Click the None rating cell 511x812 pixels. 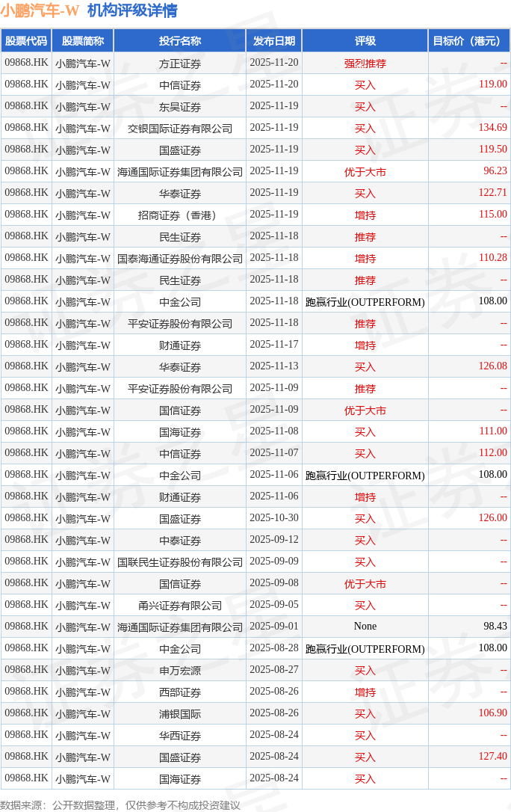tap(365, 627)
